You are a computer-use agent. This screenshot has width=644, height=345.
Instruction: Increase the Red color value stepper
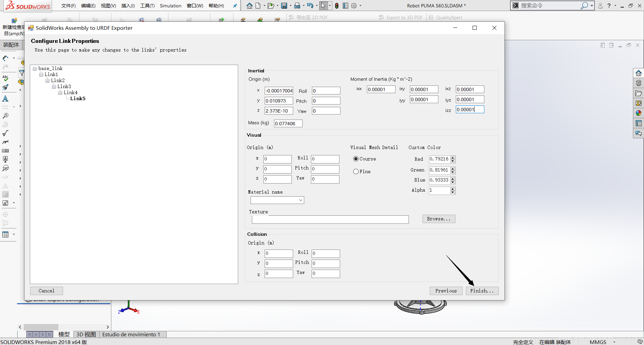[453, 157]
